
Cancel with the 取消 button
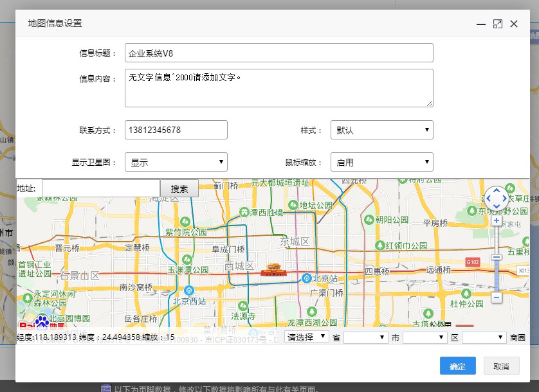[x=501, y=366]
